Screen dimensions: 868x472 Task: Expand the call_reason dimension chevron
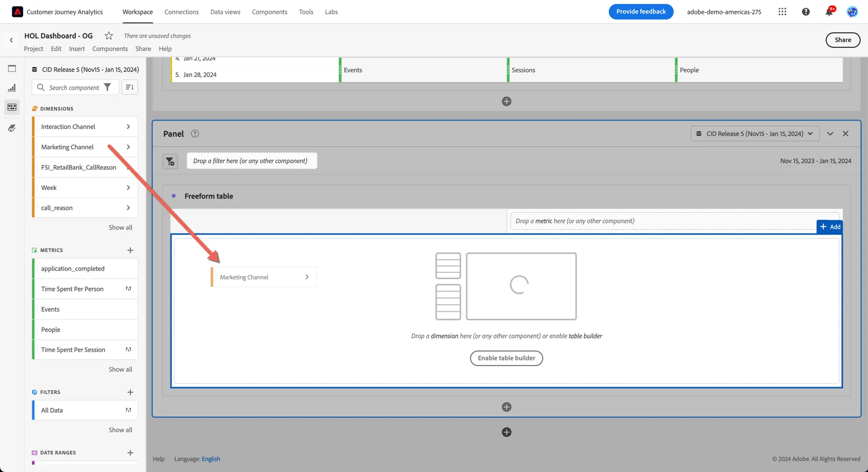tap(128, 208)
